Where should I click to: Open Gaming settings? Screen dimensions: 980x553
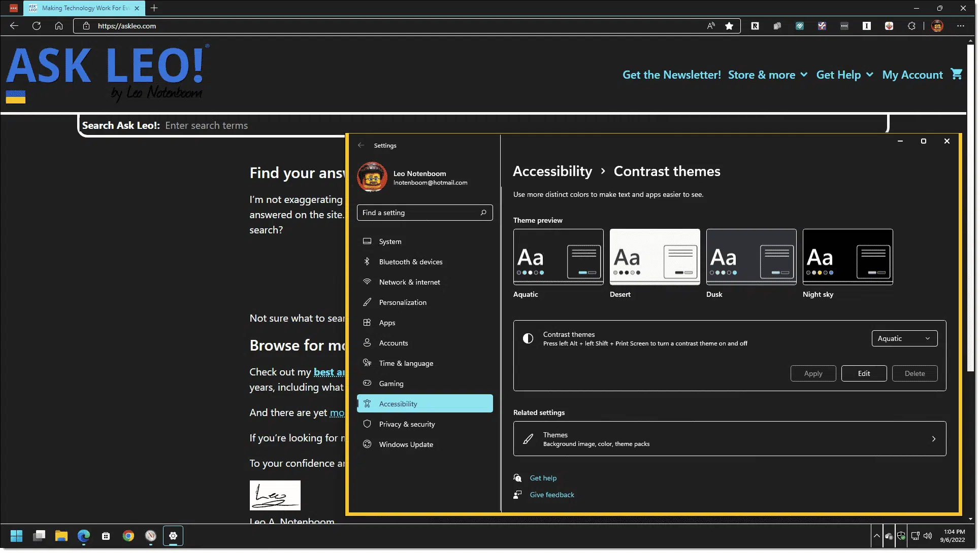[424, 384]
